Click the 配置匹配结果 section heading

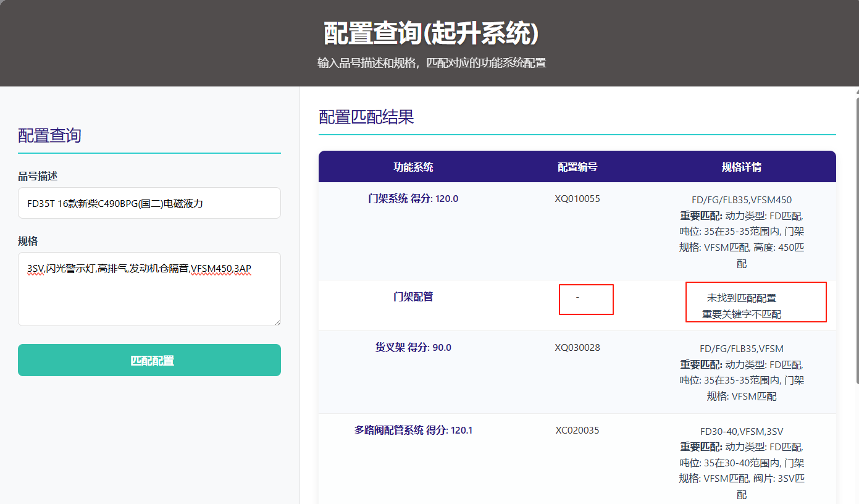[366, 117]
